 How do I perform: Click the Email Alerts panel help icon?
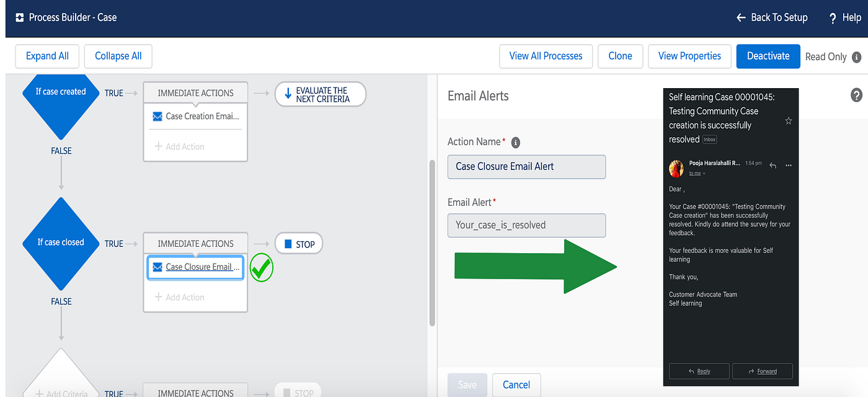[x=856, y=95]
